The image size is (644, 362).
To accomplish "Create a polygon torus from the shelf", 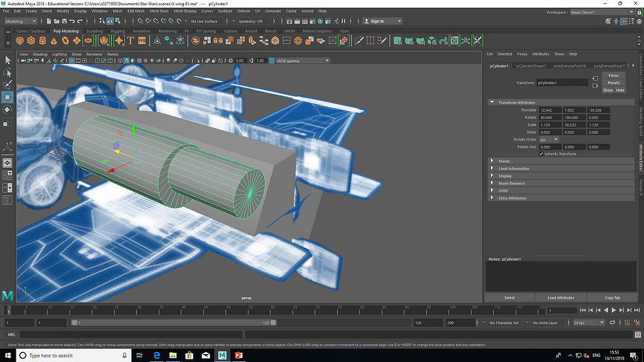I will click(65, 41).
